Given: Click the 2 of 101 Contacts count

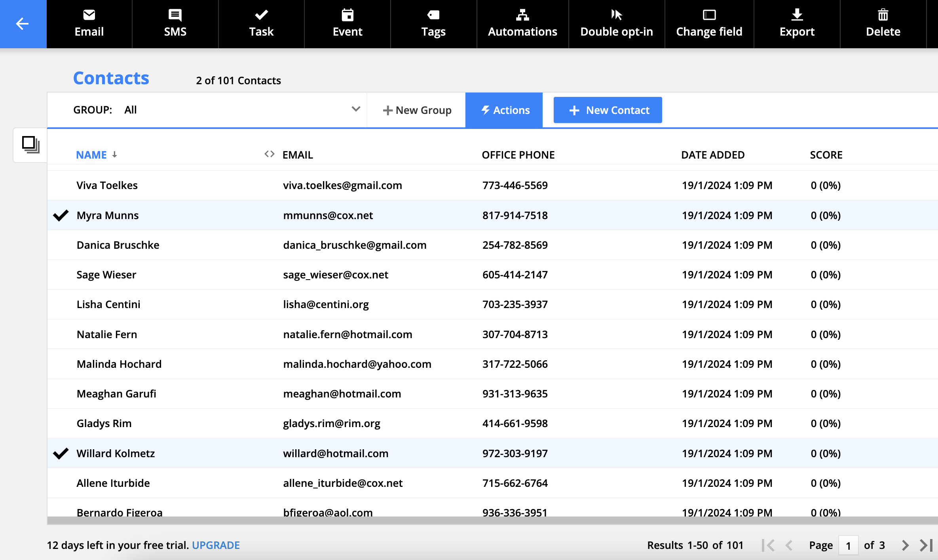Looking at the screenshot, I should click(238, 80).
